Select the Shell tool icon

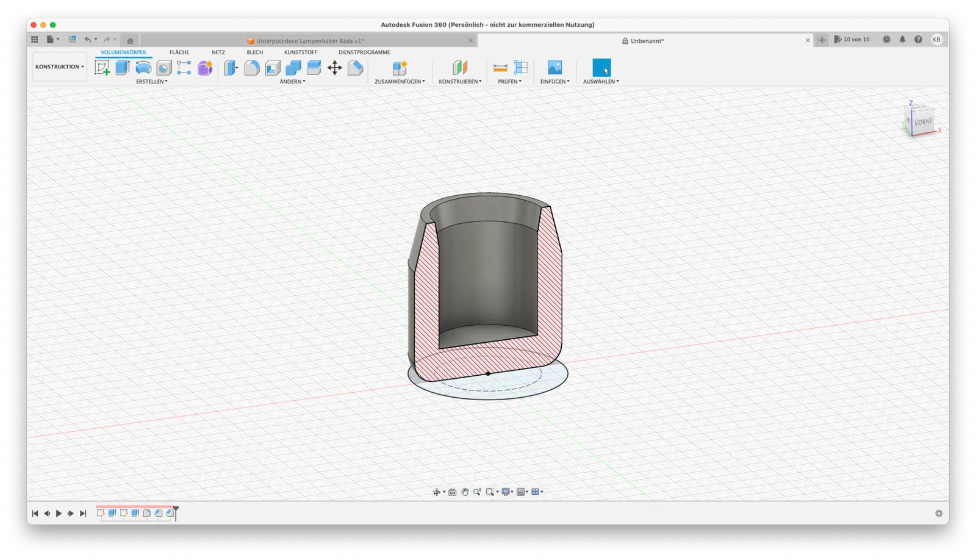273,68
